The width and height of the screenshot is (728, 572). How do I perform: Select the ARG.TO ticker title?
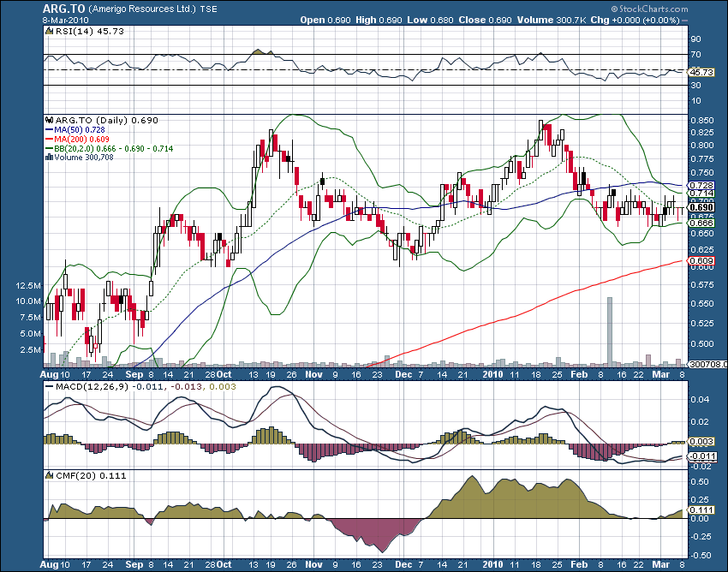[63, 9]
